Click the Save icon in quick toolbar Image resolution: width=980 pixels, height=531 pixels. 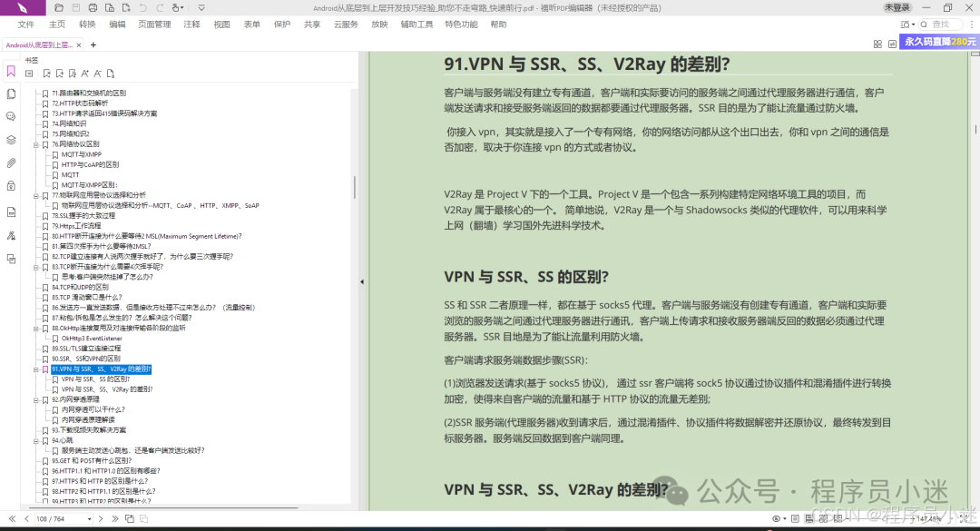pos(75,8)
